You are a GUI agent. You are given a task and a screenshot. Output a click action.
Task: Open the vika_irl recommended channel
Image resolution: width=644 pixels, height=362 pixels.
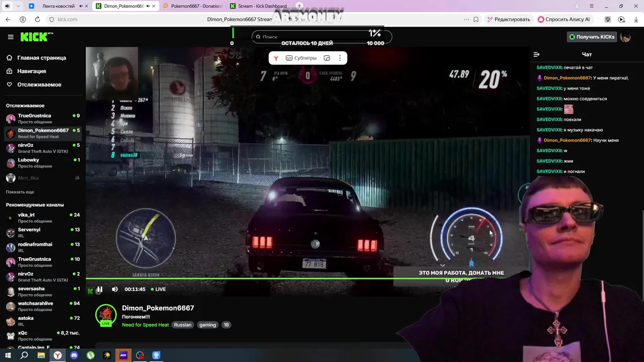pos(43,218)
